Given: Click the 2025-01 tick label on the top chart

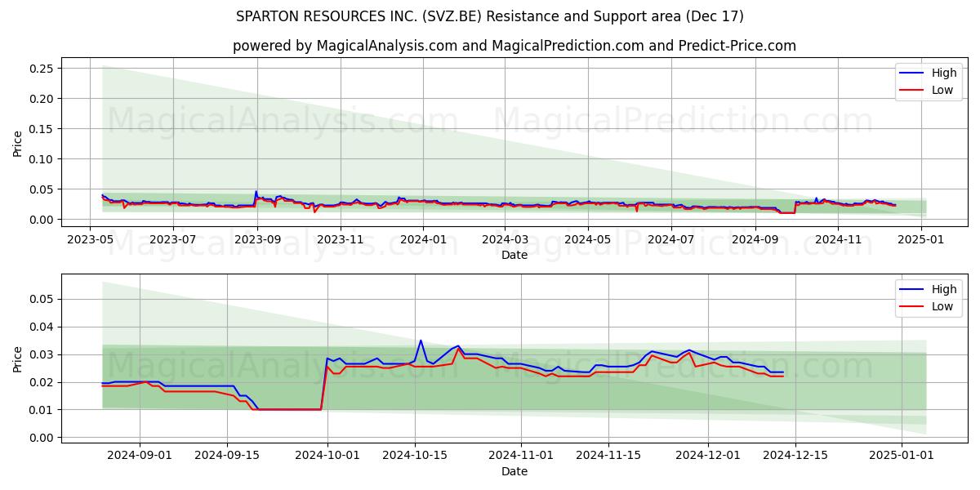Looking at the screenshot, I should (x=923, y=239).
